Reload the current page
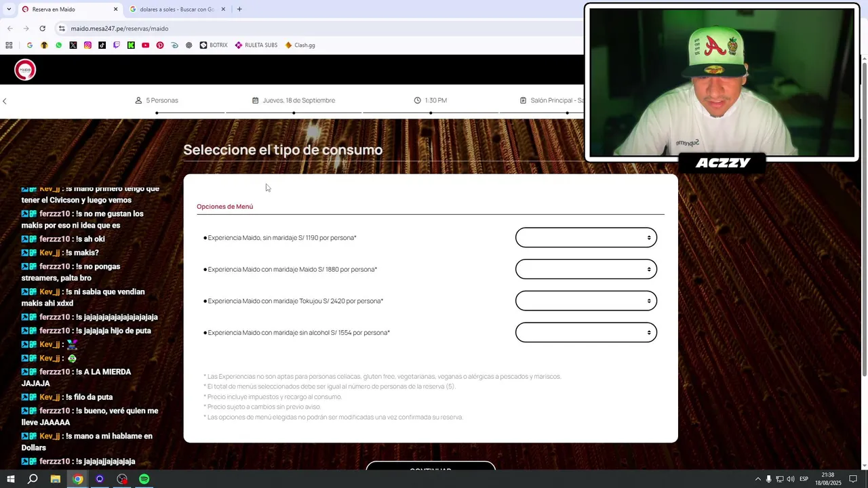The height and width of the screenshot is (488, 868). [x=42, y=28]
